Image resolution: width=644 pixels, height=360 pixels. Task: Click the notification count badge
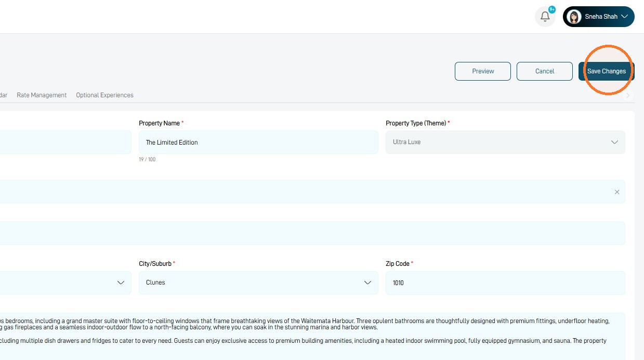tap(551, 9)
